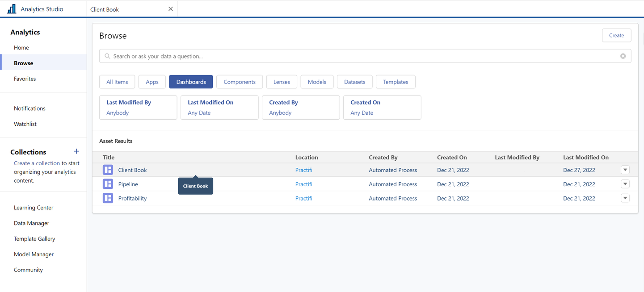Open the Template Gallery
The width and height of the screenshot is (644, 292).
click(x=34, y=238)
